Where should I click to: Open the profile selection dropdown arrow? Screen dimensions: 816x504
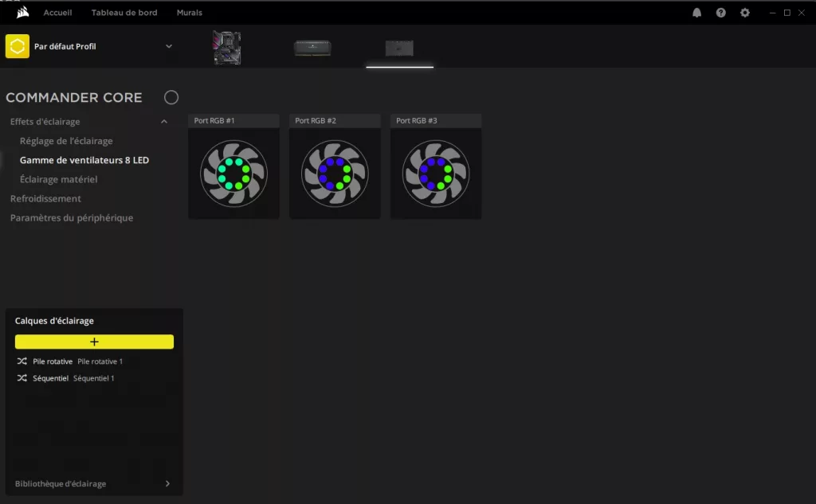[x=169, y=46]
